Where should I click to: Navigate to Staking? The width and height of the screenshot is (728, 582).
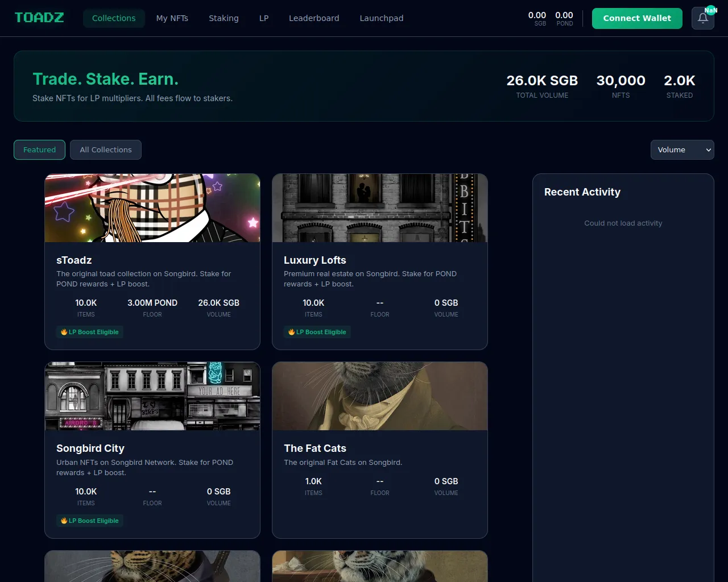pyautogui.click(x=224, y=18)
